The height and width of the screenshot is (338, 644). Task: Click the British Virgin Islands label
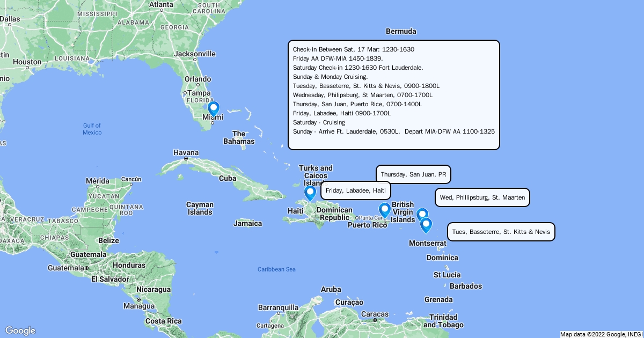coord(403,212)
